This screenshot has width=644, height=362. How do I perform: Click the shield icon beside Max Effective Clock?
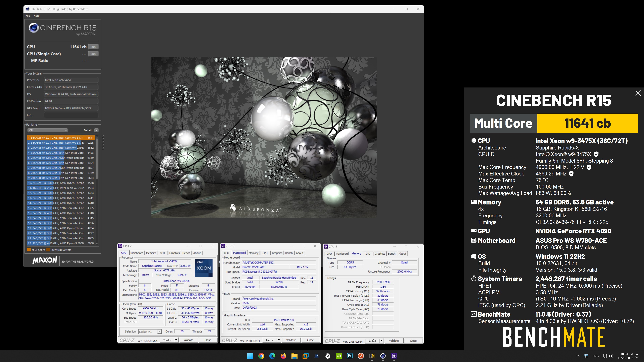pos(571,174)
